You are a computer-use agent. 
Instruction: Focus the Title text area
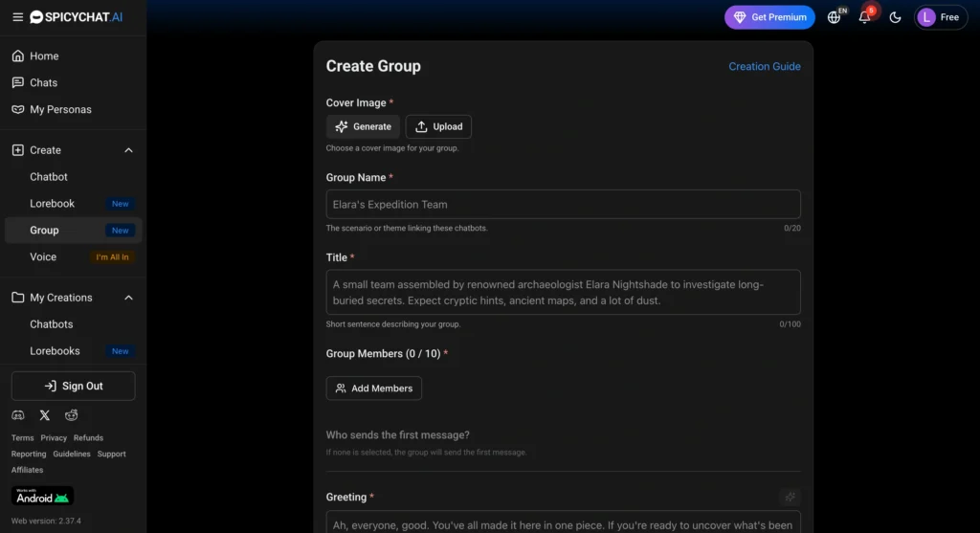563,293
